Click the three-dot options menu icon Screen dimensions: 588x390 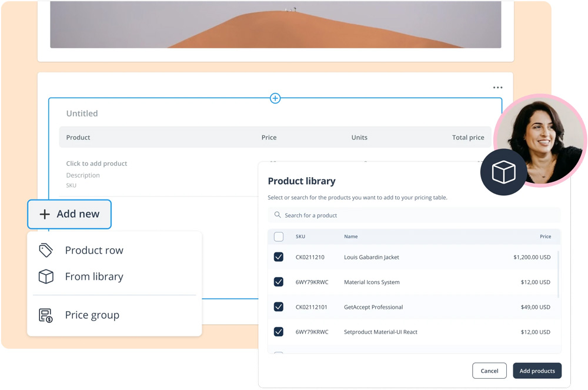497,88
